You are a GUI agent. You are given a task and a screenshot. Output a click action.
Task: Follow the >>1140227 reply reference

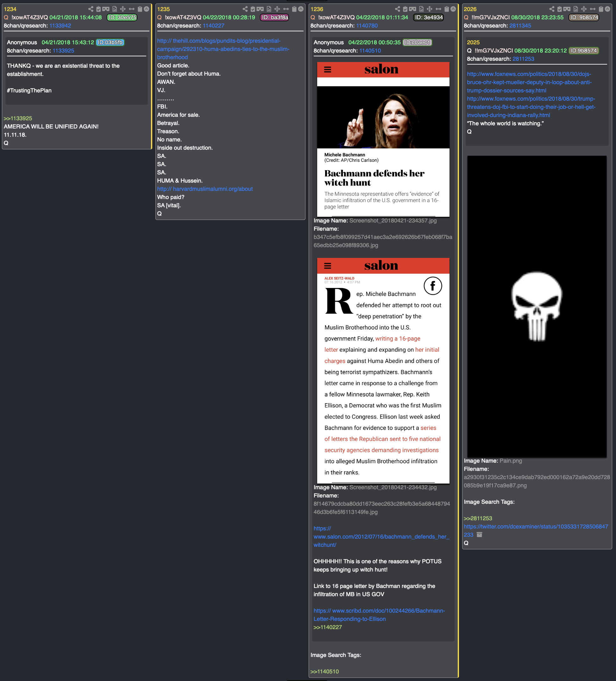(328, 627)
